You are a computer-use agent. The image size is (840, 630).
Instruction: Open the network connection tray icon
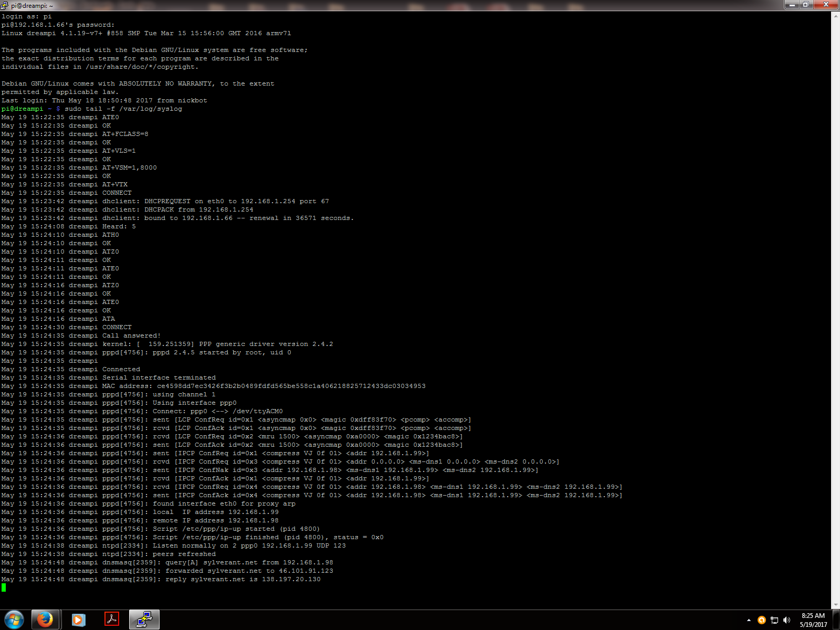[774, 620]
